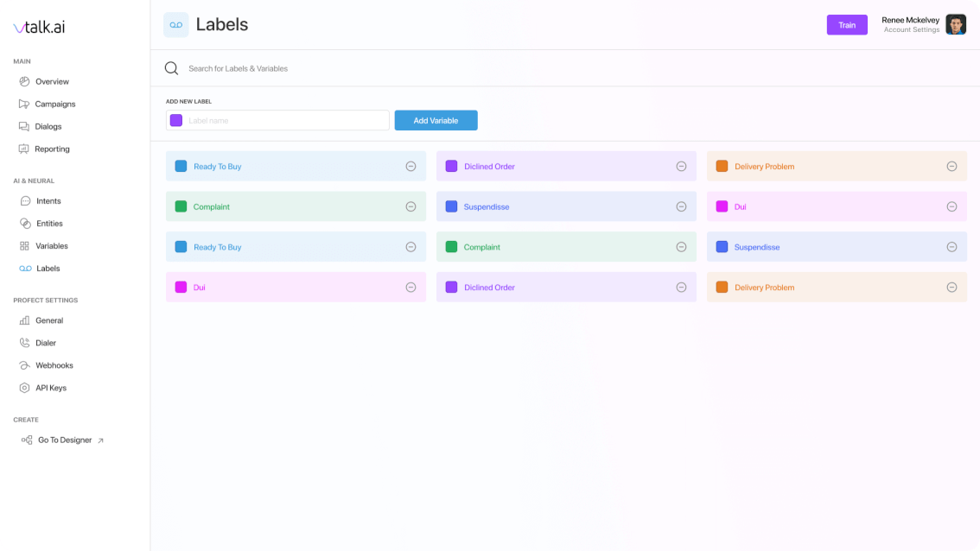This screenshot has height=551, width=980.
Task: Go to the Webhooks settings page
Action: (54, 365)
